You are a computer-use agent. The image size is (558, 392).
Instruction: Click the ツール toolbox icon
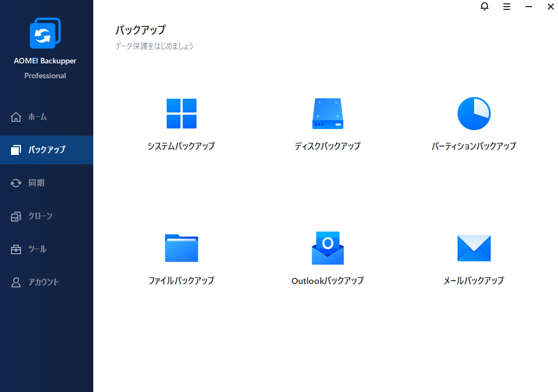click(15, 249)
